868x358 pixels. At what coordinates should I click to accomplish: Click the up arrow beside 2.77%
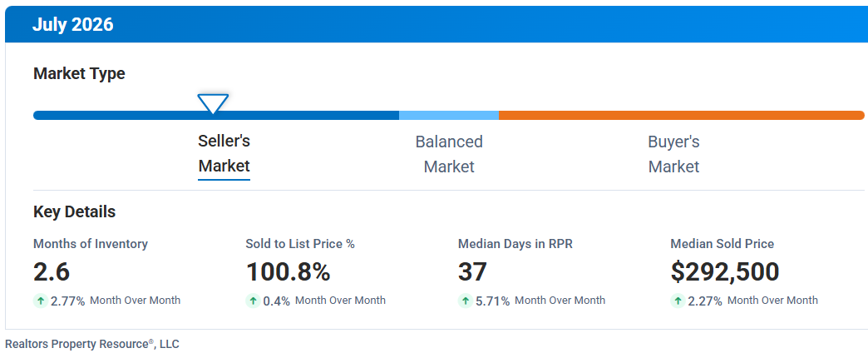click(x=41, y=301)
